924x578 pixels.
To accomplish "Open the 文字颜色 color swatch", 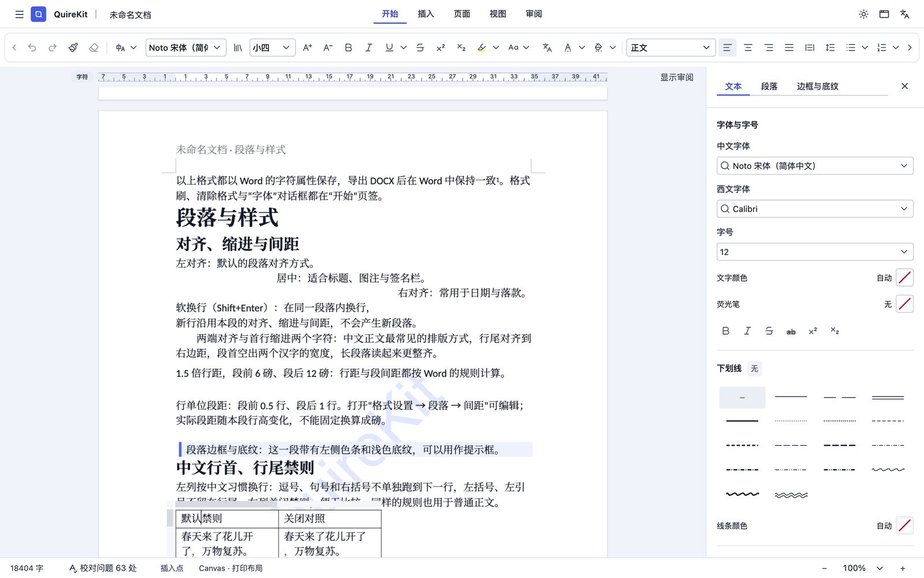I will pyautogui.click(x=904, y=278).
